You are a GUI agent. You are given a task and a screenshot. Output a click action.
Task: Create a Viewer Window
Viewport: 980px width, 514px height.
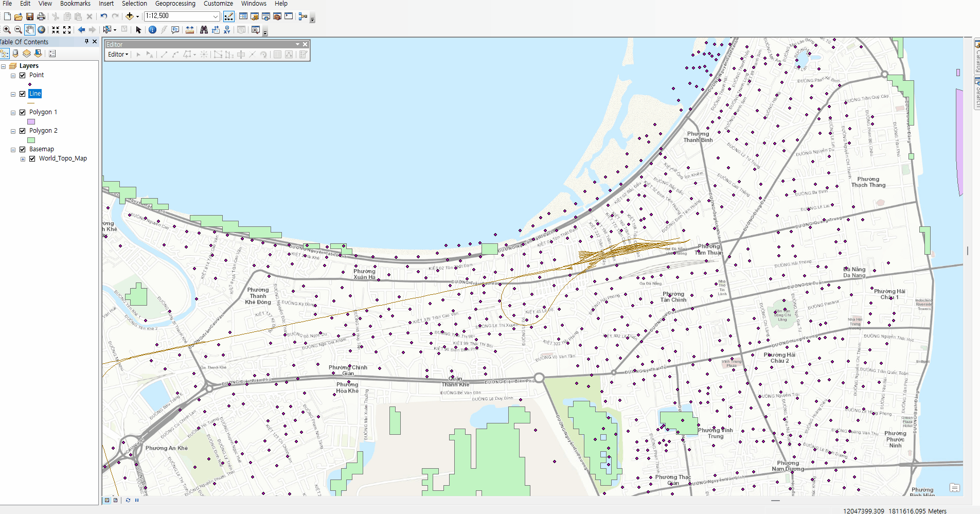[256, 30]
